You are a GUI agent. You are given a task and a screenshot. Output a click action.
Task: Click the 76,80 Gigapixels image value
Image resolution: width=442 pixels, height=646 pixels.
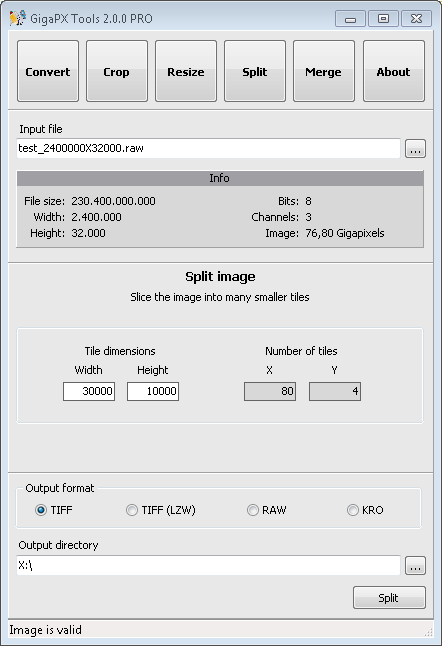345,233
